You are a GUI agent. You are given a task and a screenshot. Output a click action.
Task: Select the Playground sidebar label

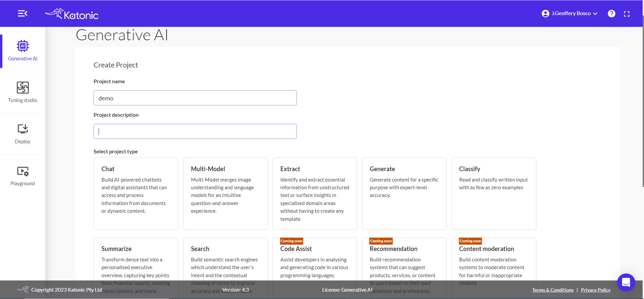click(x=22, y=184)
